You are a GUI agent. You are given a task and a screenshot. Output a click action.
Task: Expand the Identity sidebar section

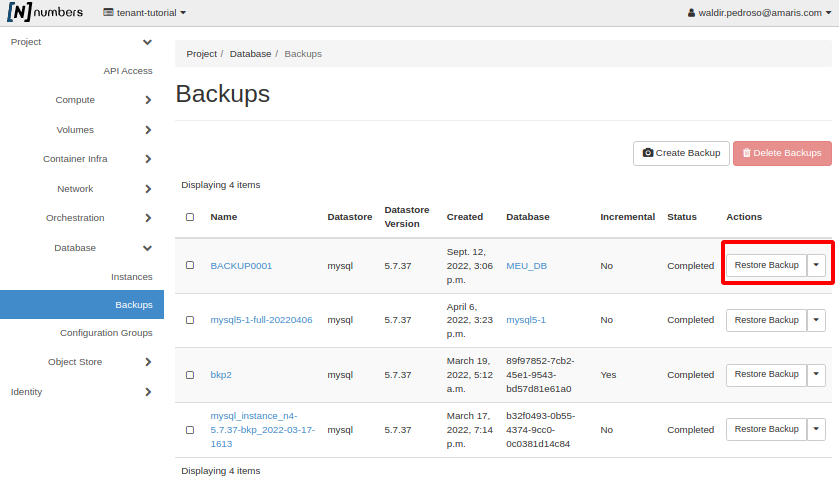81,392
